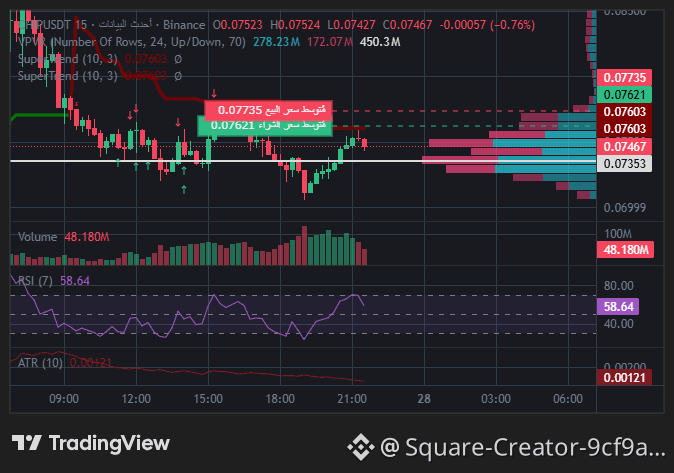Click the Binance diamond logo icon
This screenshot has width=674, height=473.
[361, 447]
